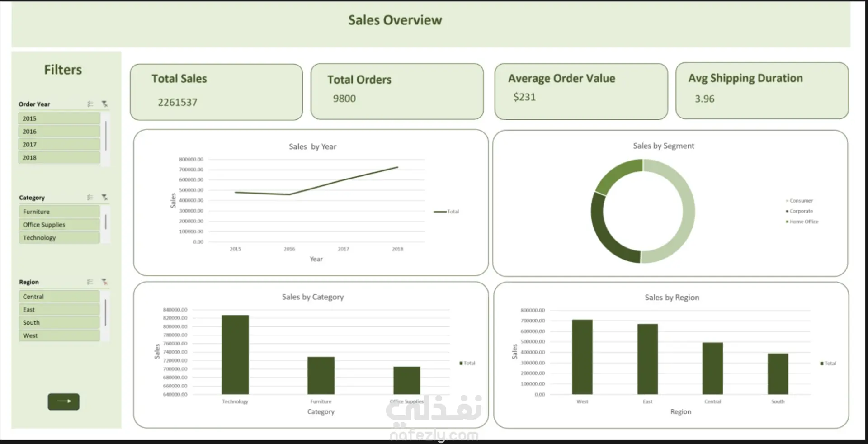868x444 pixels.
Task: Click the Filters heading
Action: pyautogui.click(x=63, y=70)
